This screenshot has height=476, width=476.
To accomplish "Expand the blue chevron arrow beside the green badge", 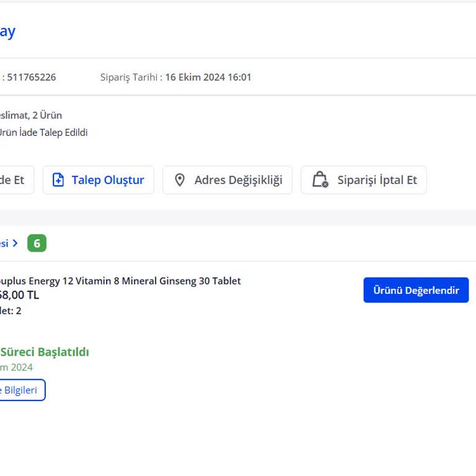I will (15, 244).
